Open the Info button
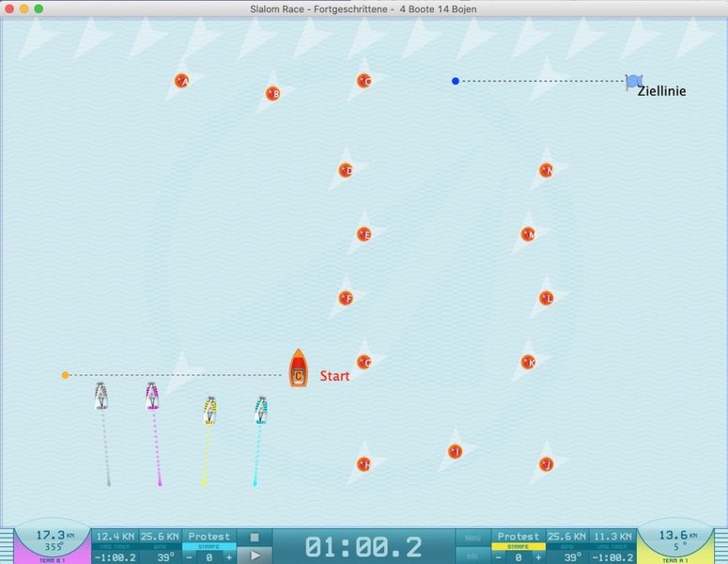Image resolution: width=728 pixels, height=564 pixels. pyautogui.click(x=472, y=556)
